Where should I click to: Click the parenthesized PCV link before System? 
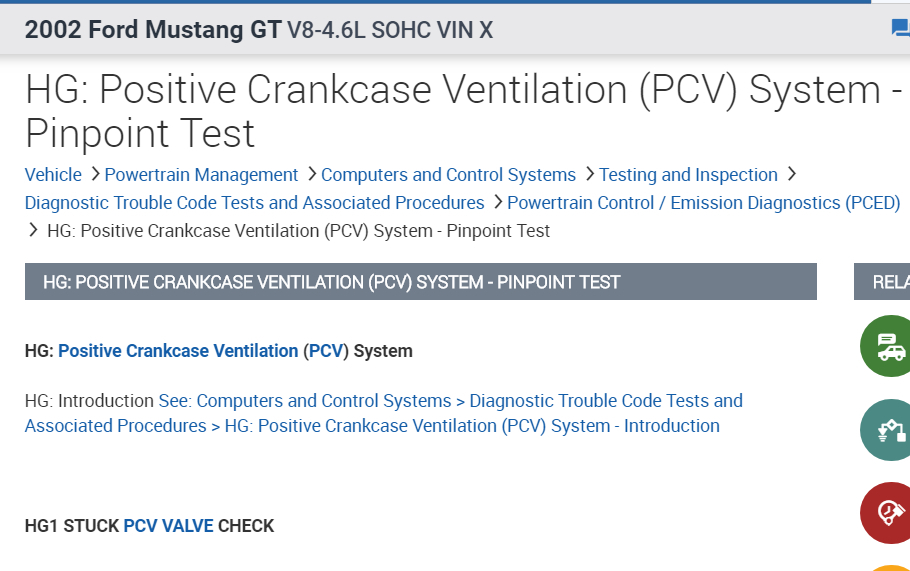pos(325,351)
